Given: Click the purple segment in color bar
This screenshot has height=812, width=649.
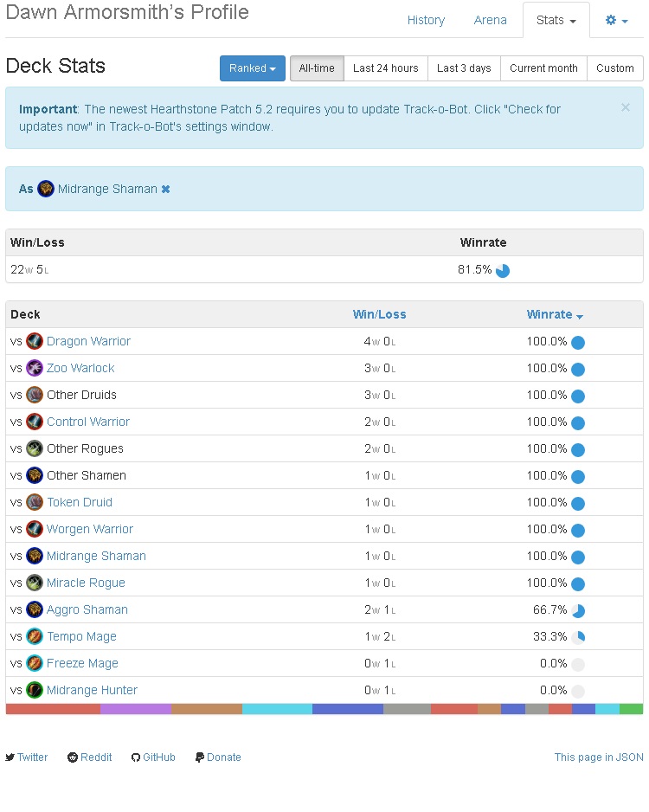Looking at the screenshot, I should pos(136,709).
